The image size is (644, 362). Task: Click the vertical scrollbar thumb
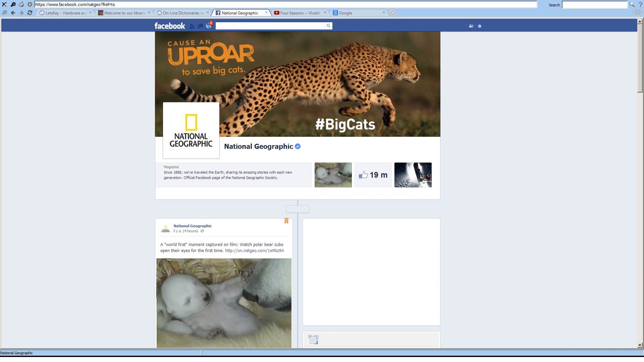pos(640,58)
